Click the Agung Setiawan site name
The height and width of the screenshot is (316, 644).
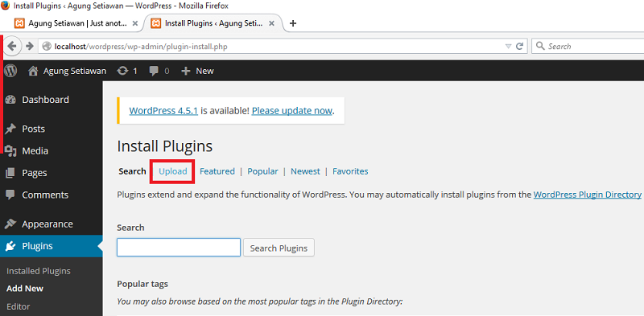(x=75, y=71)
